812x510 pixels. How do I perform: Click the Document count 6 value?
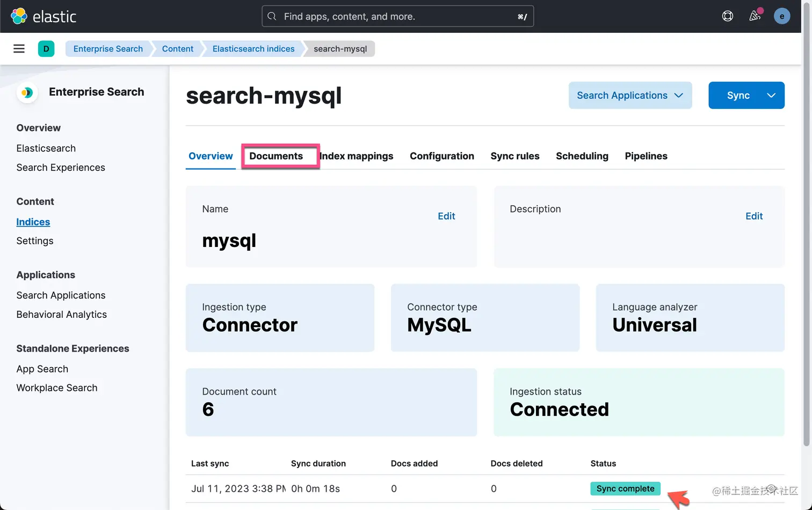coord(208,410)
